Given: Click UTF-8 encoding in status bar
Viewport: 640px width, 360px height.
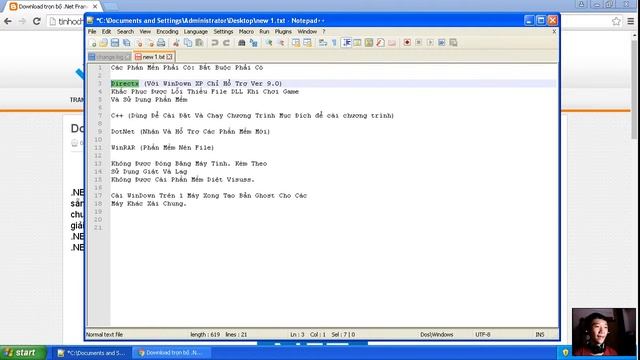Looking at the screenshot, I should pyautogui.click(x=482, y=334).
